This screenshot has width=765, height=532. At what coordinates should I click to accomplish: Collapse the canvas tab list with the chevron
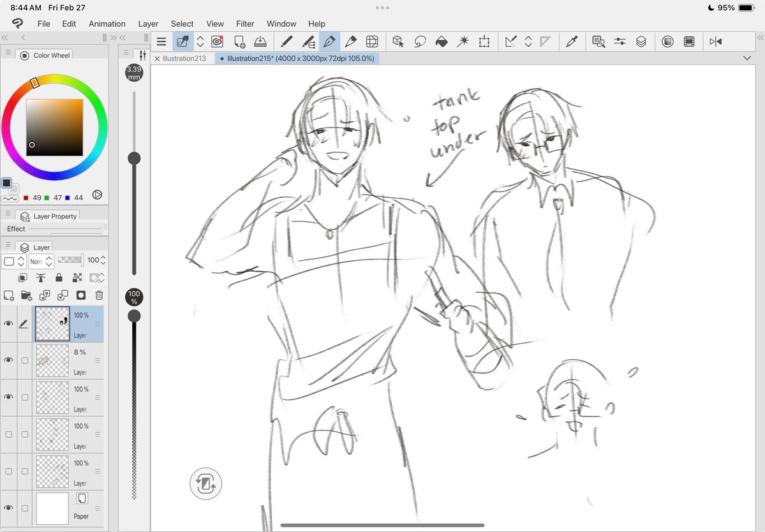click(x=747, y=57)
